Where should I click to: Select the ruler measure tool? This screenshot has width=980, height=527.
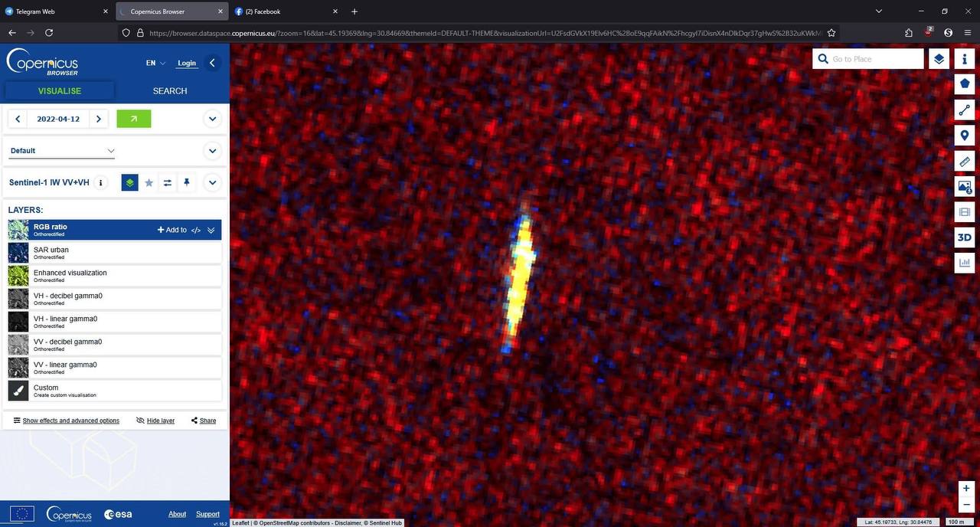(x=964, y=162)
